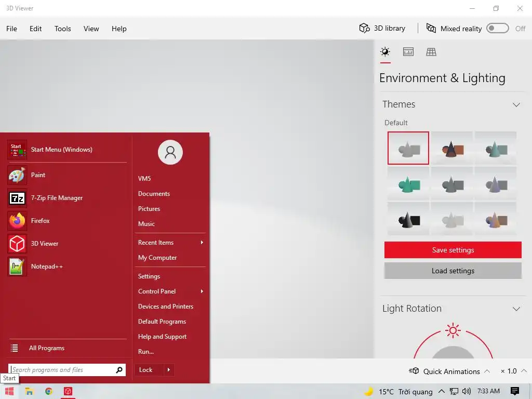Expand the Quick Animations menu
Screen dimensions: 532x399
(x=449, y=371)
